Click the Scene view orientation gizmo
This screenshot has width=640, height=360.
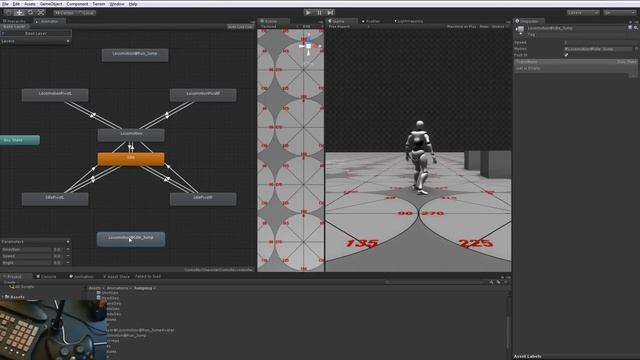pyautogui.click(x=309, y=46)
